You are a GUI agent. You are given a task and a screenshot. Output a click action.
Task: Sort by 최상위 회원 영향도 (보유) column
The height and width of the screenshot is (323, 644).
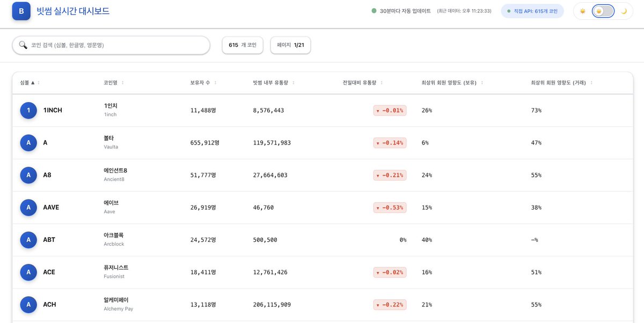(452, 83)
